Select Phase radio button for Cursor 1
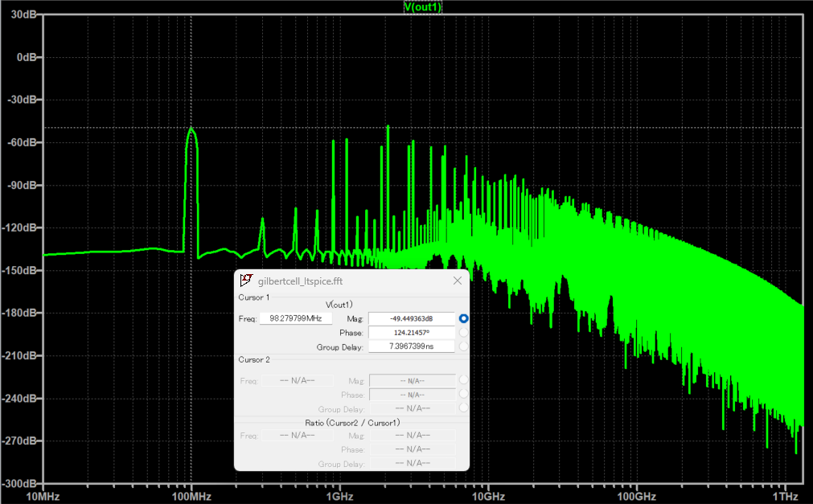813x504 pixels. pos(462,331)
